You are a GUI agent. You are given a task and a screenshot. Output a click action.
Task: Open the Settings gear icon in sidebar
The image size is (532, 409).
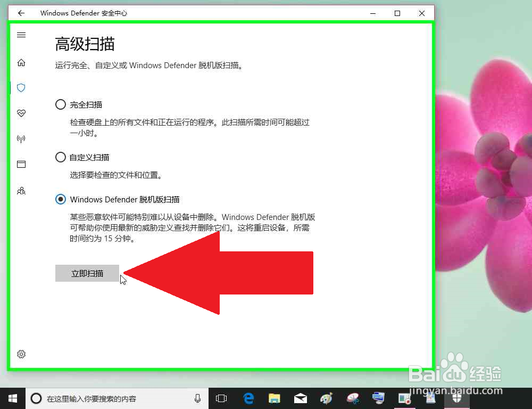[x=21, y=354]
